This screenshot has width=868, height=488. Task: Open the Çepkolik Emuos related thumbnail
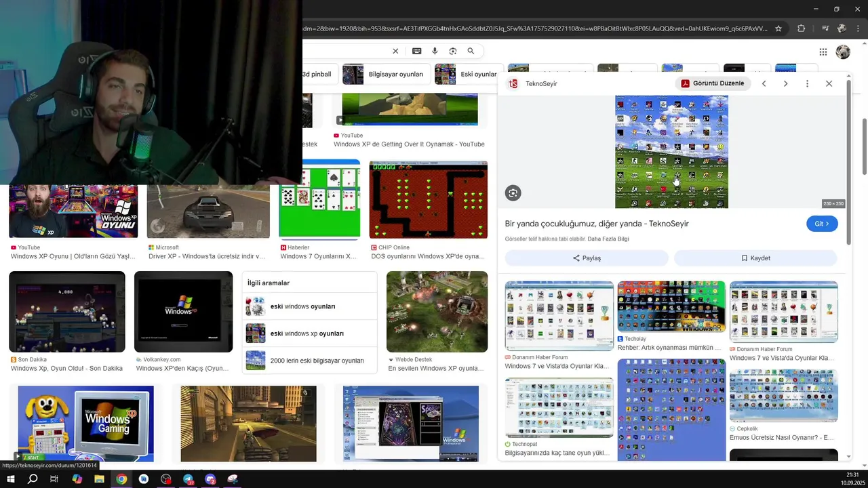pos(783,396)
